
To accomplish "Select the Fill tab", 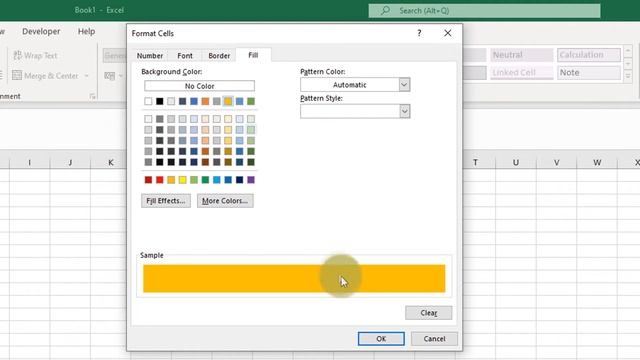I will (253, 55).
